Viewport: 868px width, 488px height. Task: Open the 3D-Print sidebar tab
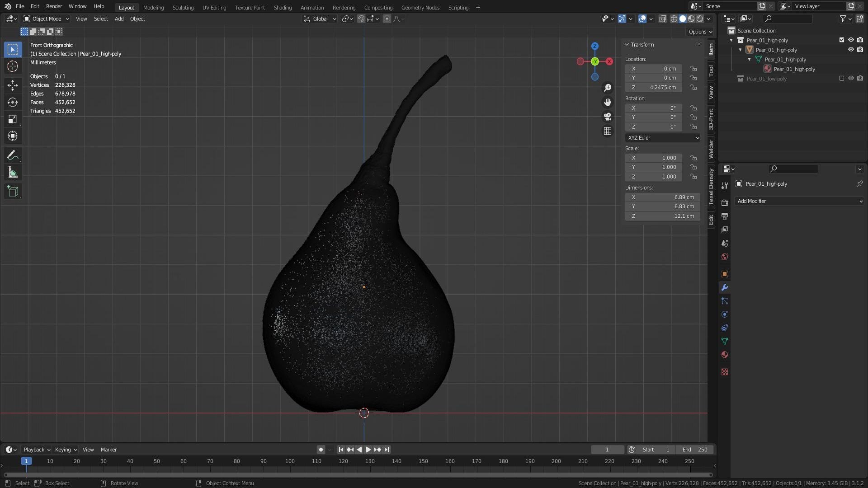click(711, 120)
